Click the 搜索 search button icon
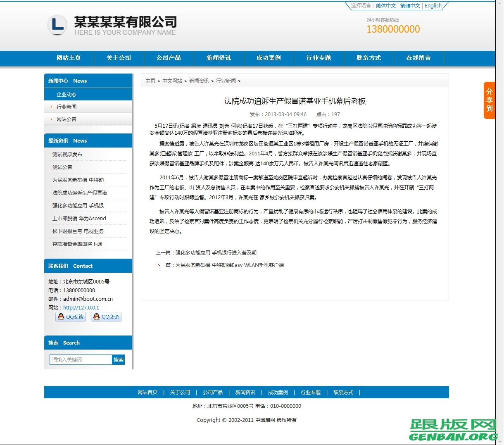 119,359
